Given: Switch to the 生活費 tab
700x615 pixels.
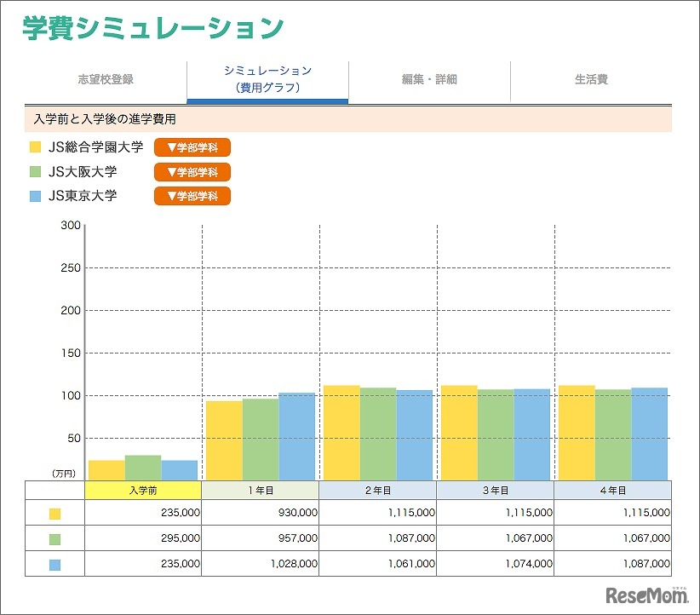Looking at the screenshot, I should tap(589, 78).
